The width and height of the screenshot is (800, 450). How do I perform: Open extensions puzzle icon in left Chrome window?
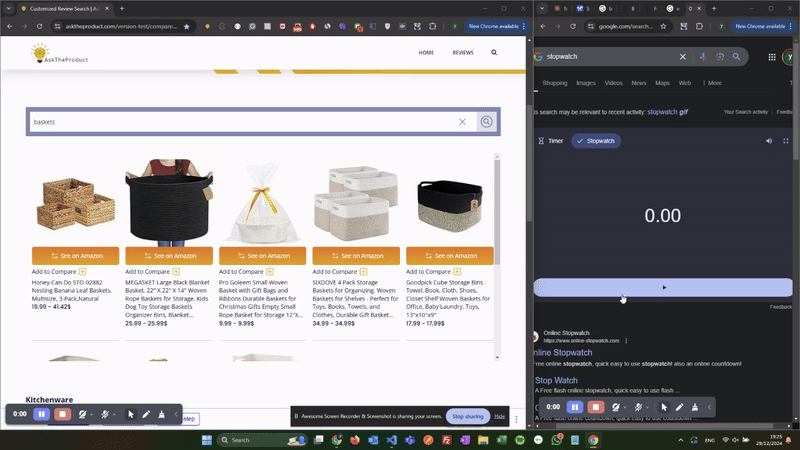coord(433,26)
